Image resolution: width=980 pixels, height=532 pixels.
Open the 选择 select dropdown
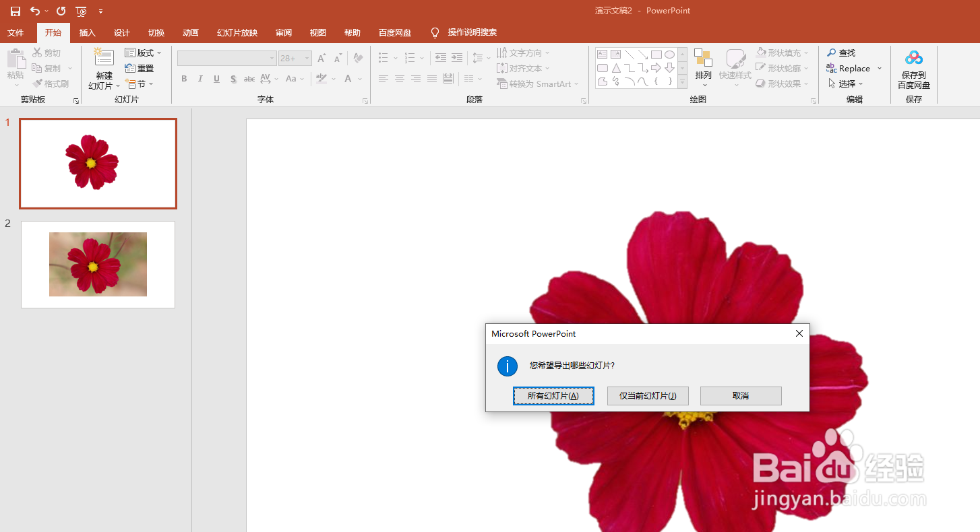[845, 84]
